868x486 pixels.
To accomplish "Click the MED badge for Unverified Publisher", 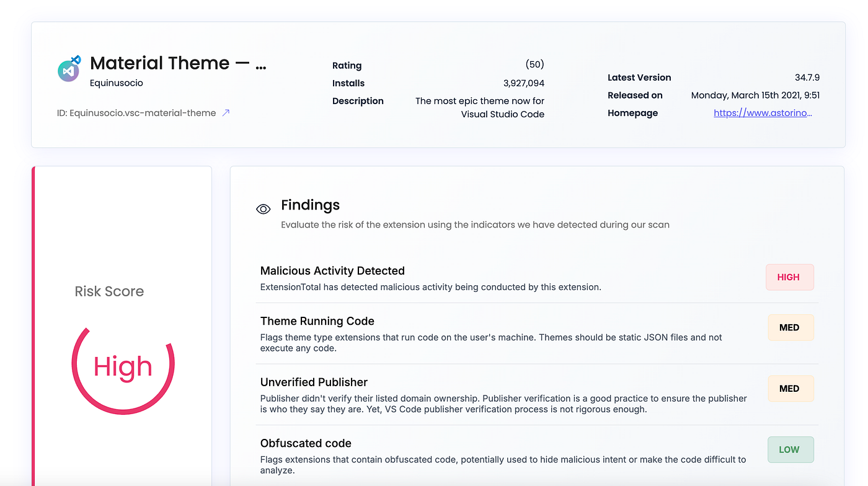I will 790,389.
